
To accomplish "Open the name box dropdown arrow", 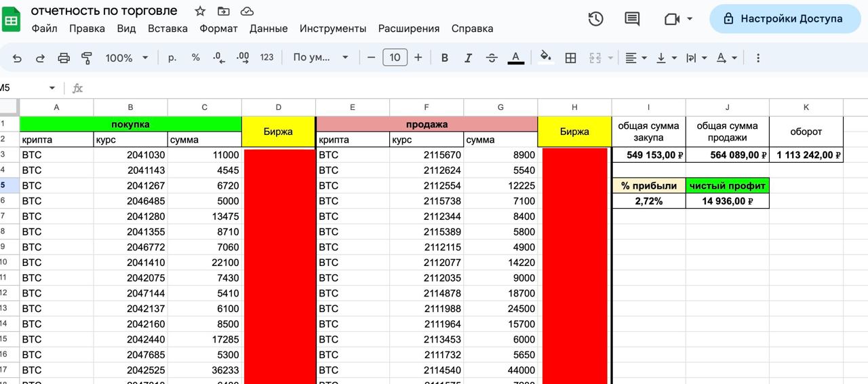I will click(52, 88).
